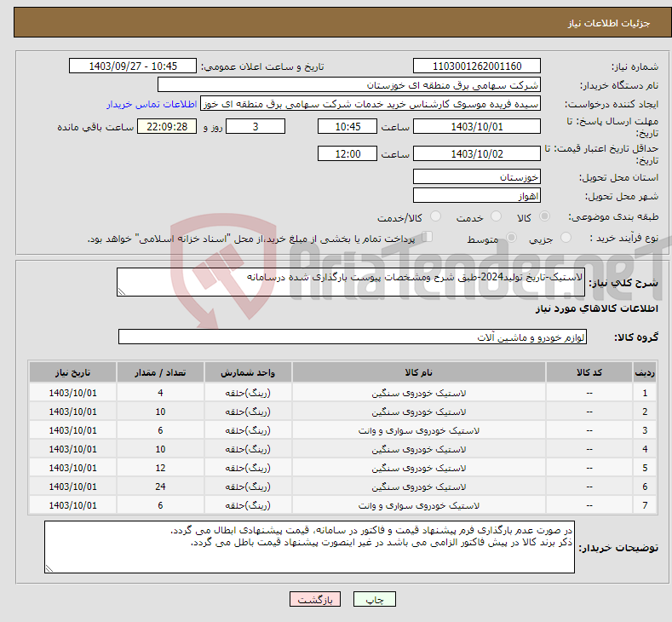Click row 4 date 1403/10/01 cell
672x622 pixels.
(x=73, y=449)
